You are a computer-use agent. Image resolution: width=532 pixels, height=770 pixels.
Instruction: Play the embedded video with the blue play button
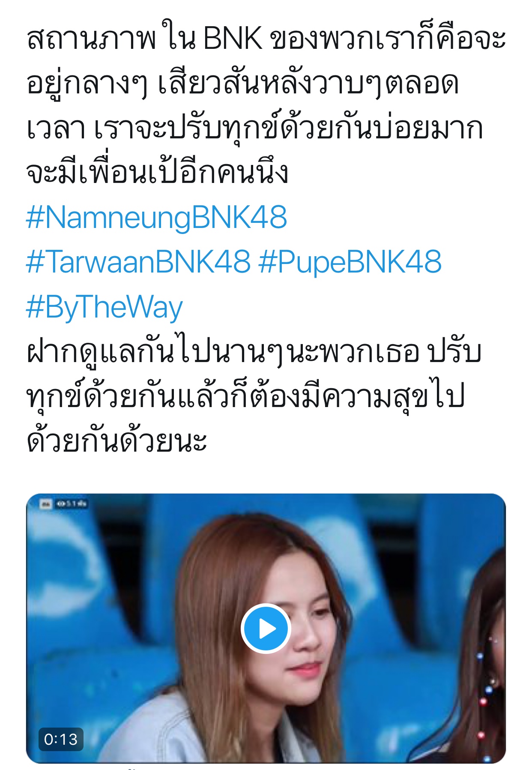click(x=266, y=629)
